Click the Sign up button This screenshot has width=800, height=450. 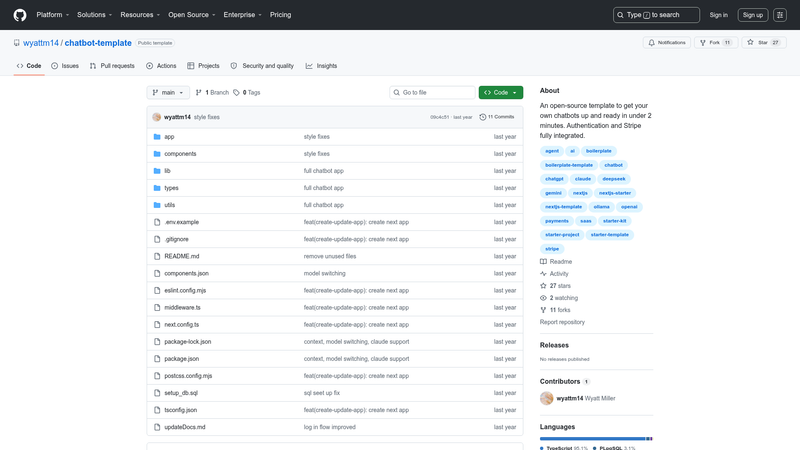tap(753, 15)
